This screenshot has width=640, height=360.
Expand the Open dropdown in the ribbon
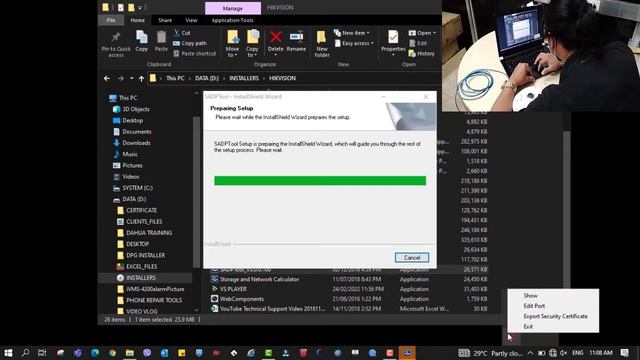coord(422,33)
